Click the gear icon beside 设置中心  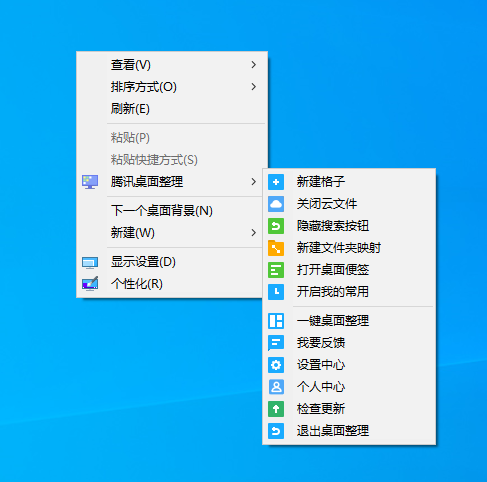pyautogui.click(x=276, y=365)
